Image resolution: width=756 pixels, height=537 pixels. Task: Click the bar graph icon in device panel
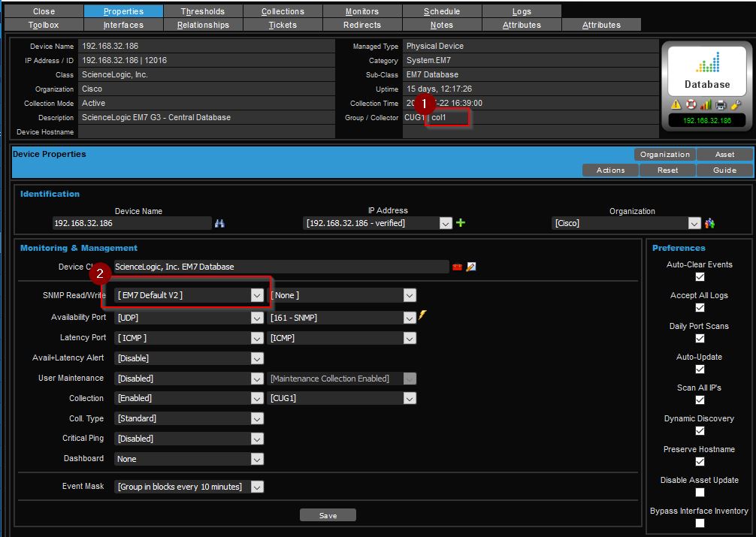(x=706, y=104)
